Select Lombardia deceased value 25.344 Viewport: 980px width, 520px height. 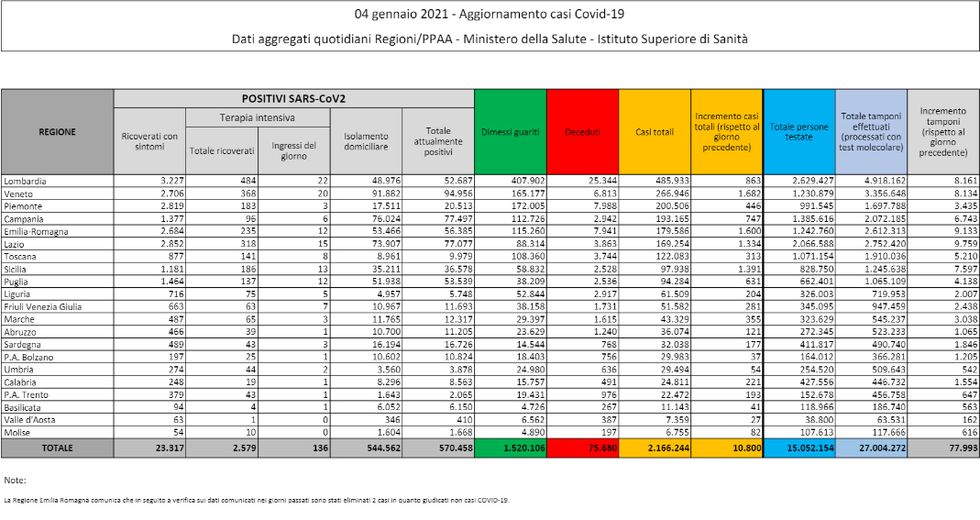click(602, 182)
